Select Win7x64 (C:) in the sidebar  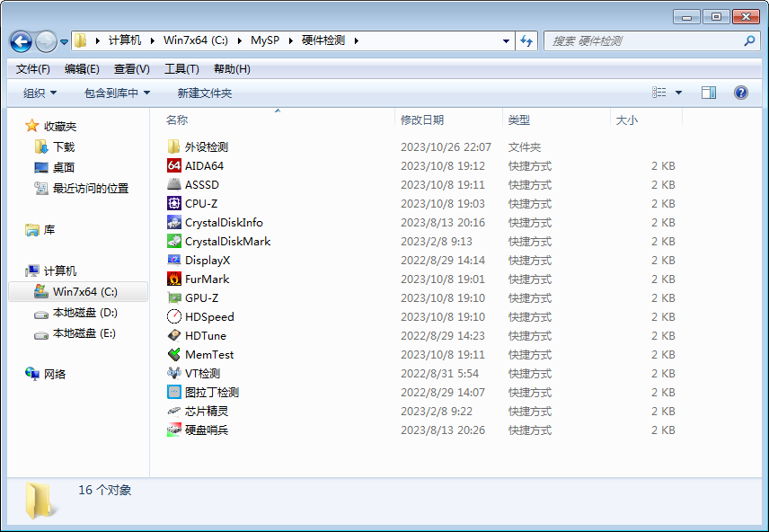coord(84,291)
